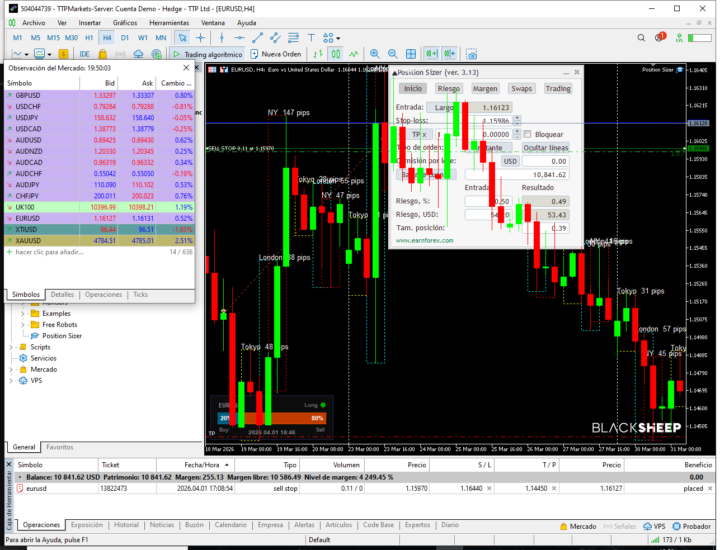Viewport: 720px width, 550px height.
Task: Select the H4 timeframe
Action: pyautogui.click(x=107, y=38)
